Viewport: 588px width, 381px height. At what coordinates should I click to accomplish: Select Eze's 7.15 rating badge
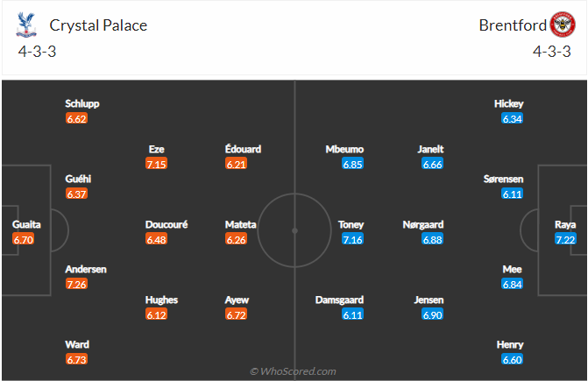(x=157, y=164)
